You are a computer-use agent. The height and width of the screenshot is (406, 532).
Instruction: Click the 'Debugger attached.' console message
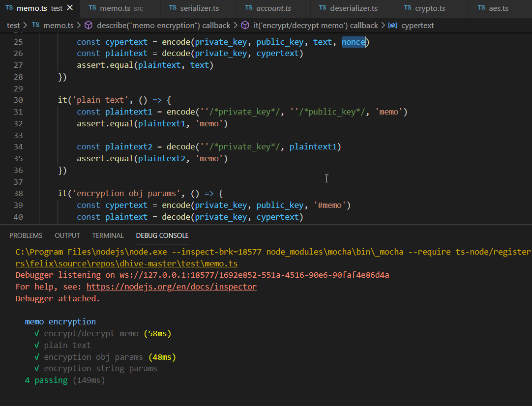point(58,298)
